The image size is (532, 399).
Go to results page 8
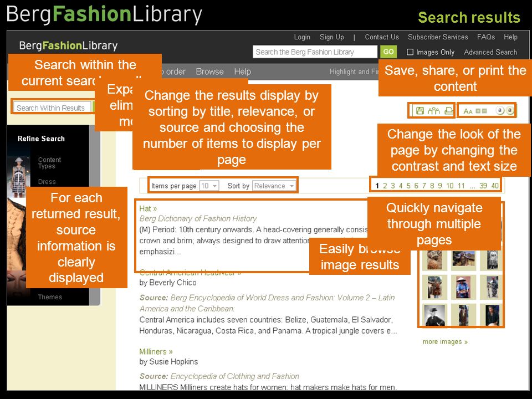click(x=432, y=186)
